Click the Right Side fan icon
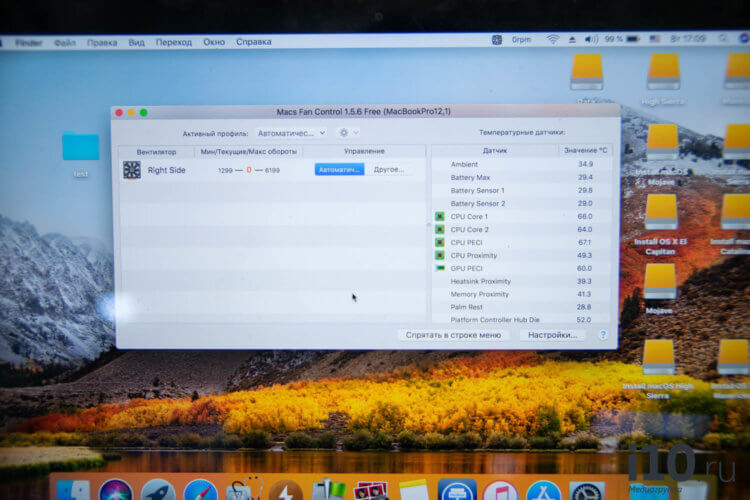Viewport: 750px width, 500px height. [132, 170]
